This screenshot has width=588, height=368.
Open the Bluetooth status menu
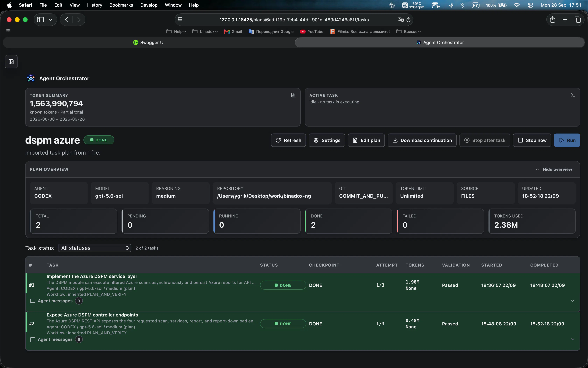click(462, 5)
